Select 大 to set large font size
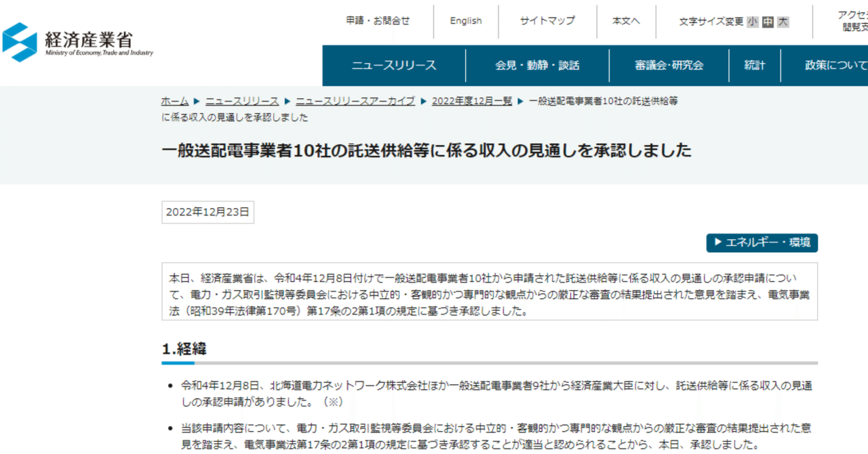This screenshot has height=454, width=868. click(x=782, y=21)
